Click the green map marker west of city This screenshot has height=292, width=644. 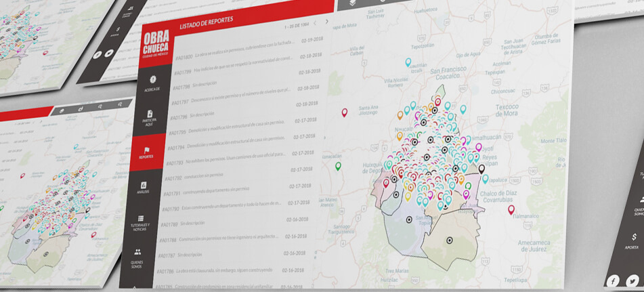pos(338,166)
